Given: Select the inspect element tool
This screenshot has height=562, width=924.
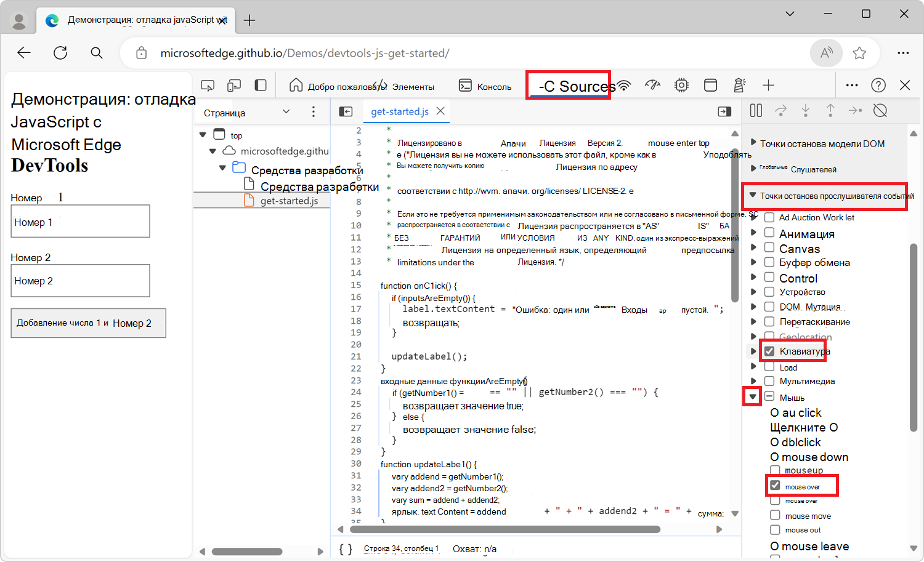Looking at the screenshot, I should click(x=208, y=85).
